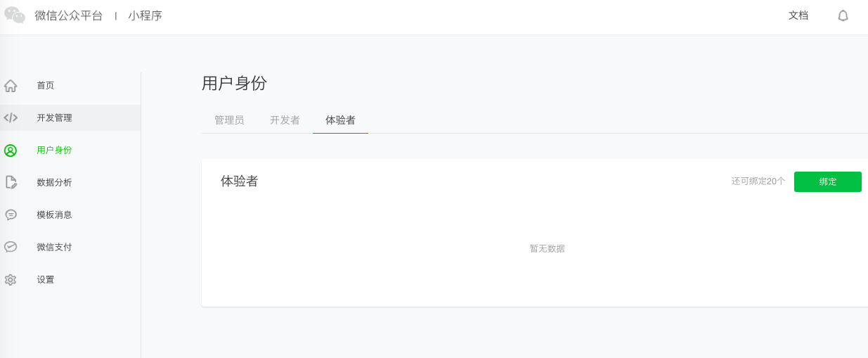The height and width of the screenshot is (358, 868).
Task: Click the WeChat logo icon
Action: [15, 15]
